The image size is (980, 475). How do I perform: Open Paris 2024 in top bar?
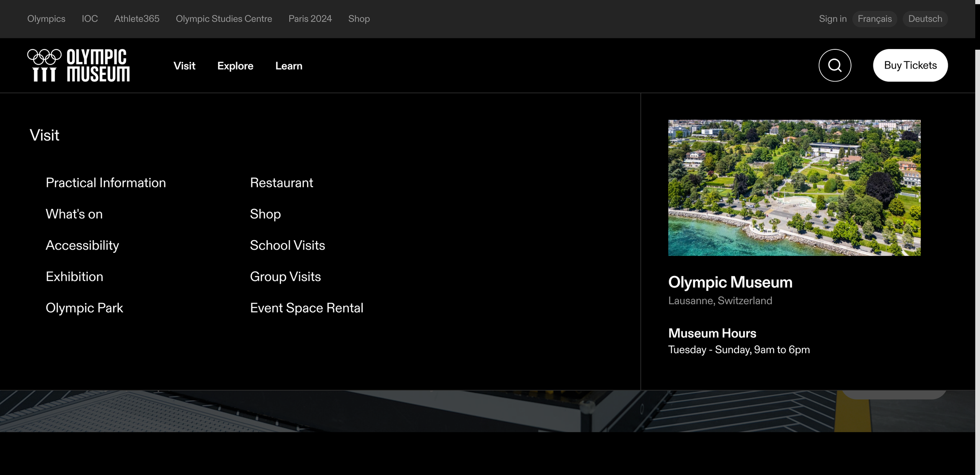click(310, 19)
